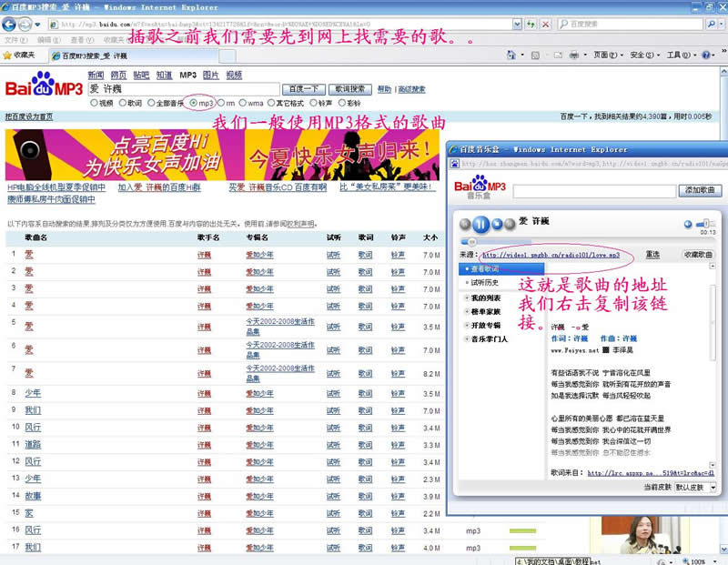Open Favorites via the star icon
The width and height of the screenshot is (728, 565).
pyautogui.click(x=7, y=55)
